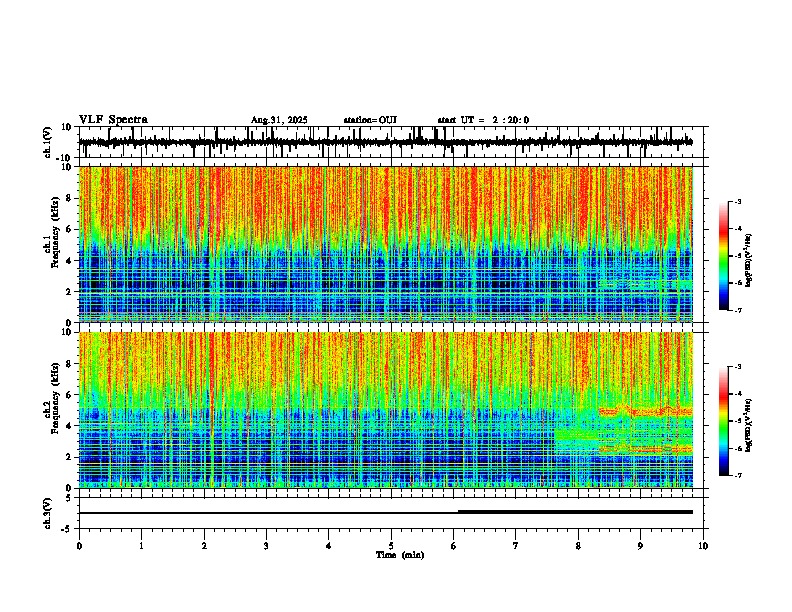792x612 pixels.
Task: Click the "6" tick on ch.2 frequency axis
Action: click(x=70, y=394)
